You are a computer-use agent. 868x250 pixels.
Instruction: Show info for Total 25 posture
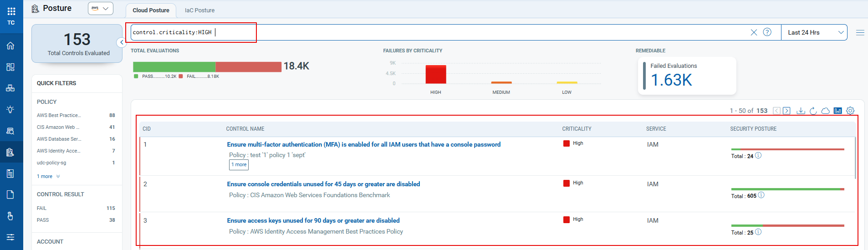coord(758,232)
